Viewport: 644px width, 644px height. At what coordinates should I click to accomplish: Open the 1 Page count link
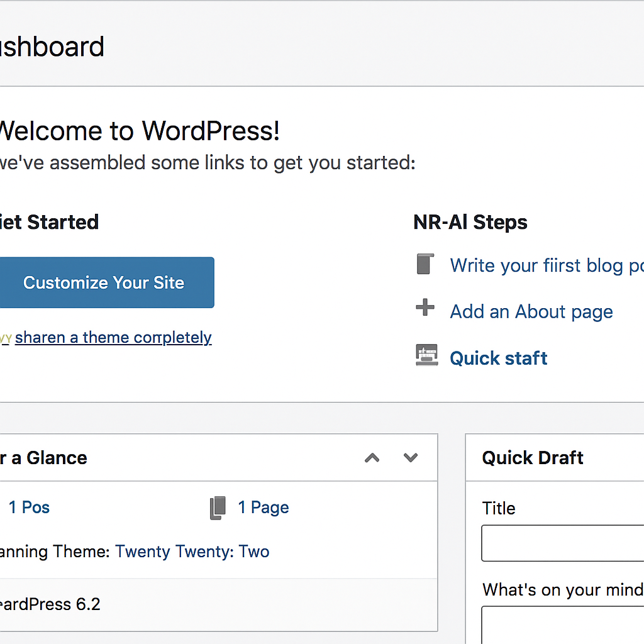pos(264,508)
